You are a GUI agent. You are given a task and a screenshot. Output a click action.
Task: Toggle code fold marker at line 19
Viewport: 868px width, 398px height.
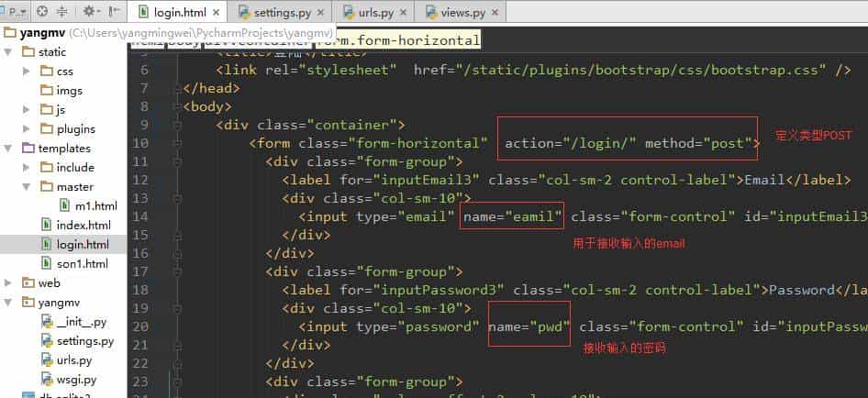tap(177, 308)
